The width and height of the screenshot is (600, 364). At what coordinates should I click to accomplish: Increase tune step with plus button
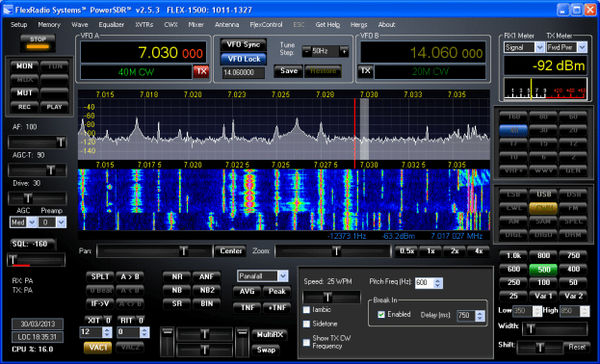(344, 51)
